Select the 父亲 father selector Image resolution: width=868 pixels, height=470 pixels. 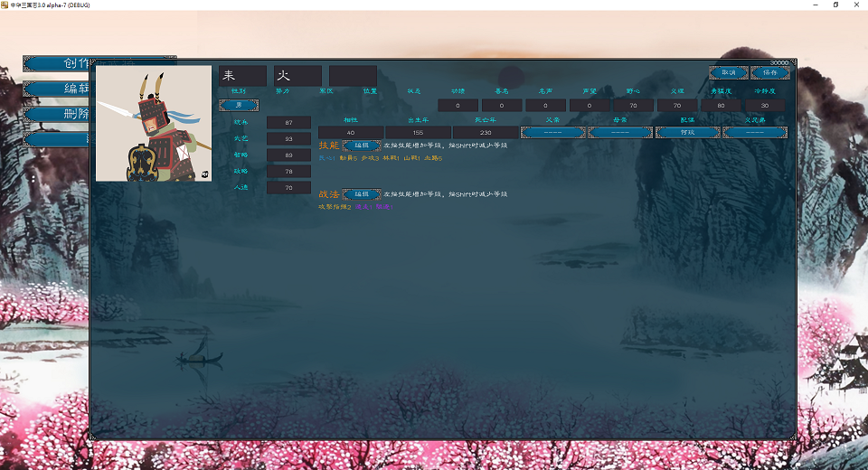(x=552, y=132)
